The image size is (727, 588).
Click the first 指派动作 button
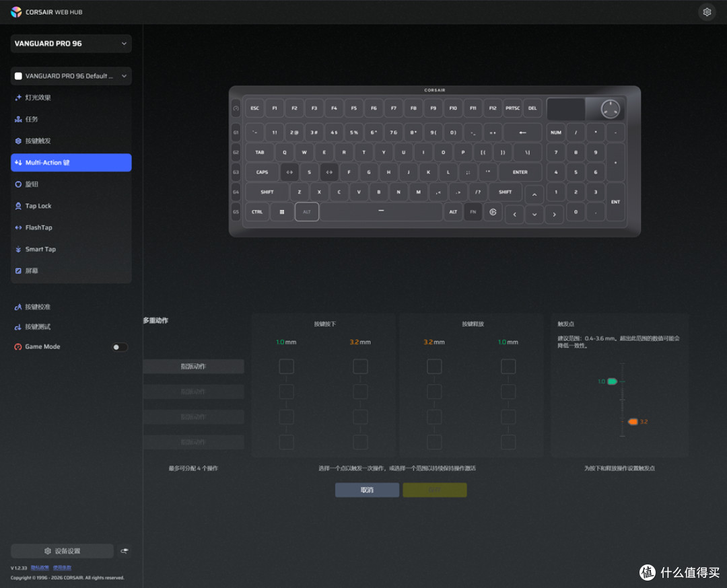point(193,367)
